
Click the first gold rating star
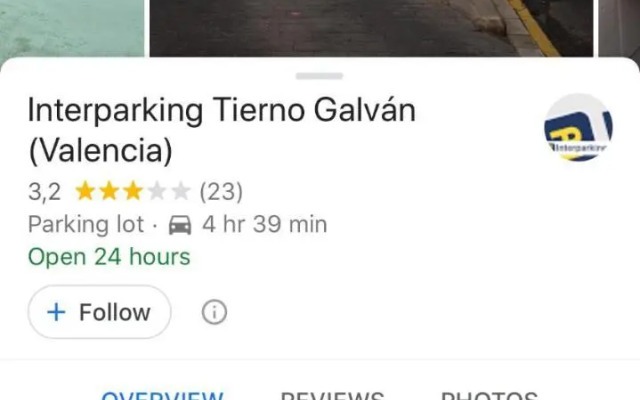coord(85,191)
